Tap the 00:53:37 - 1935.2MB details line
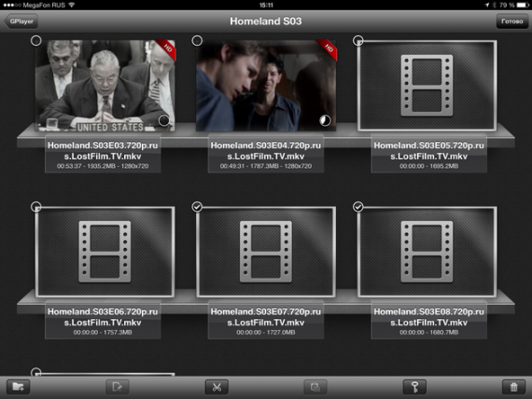 pyautogui.click(x=103, y=166)
